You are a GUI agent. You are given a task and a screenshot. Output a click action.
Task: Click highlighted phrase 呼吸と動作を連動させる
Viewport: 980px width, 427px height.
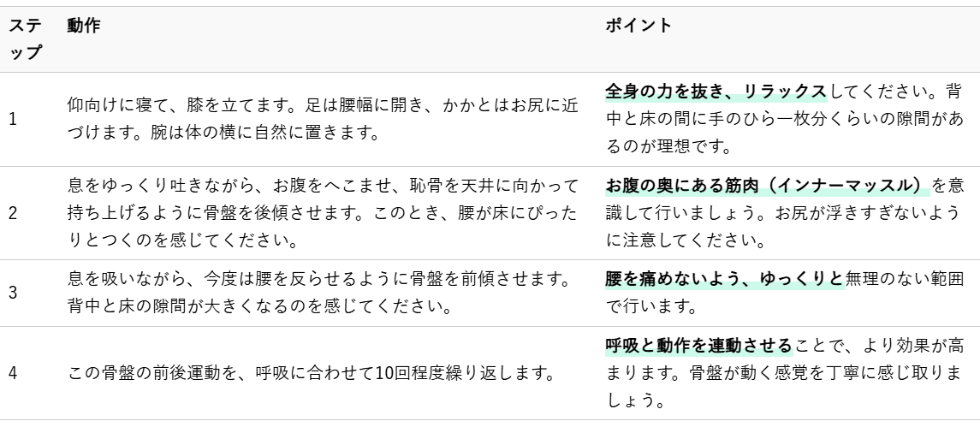(x=700, y=347)
